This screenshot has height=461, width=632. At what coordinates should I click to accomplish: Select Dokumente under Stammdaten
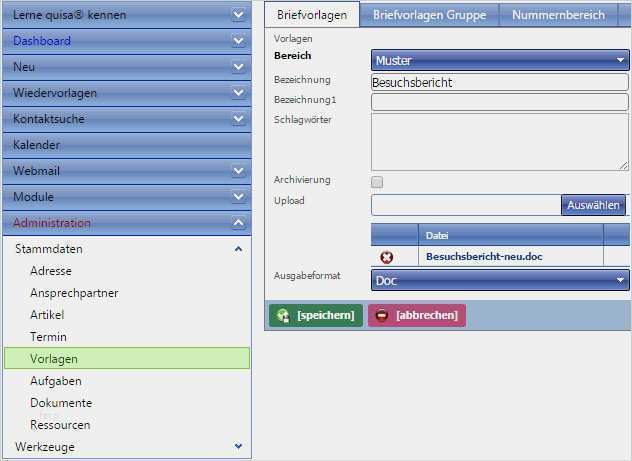tap(61, 403)
